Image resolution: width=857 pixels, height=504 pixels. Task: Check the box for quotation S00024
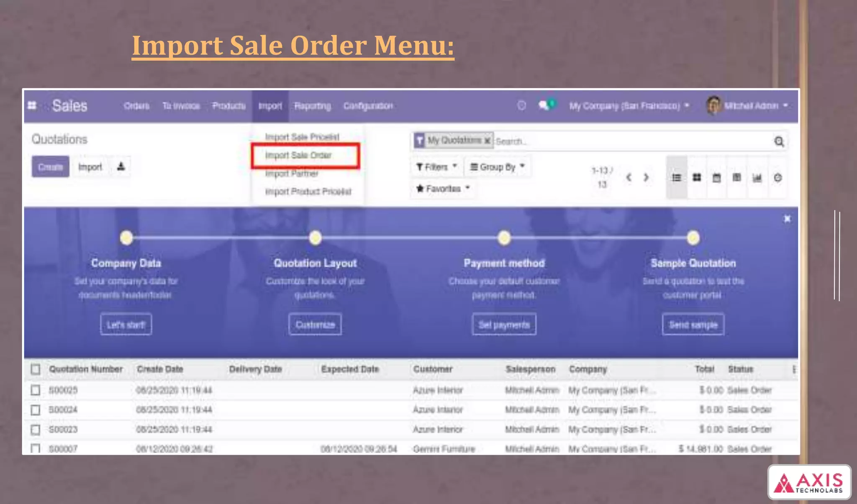point(36,409)
